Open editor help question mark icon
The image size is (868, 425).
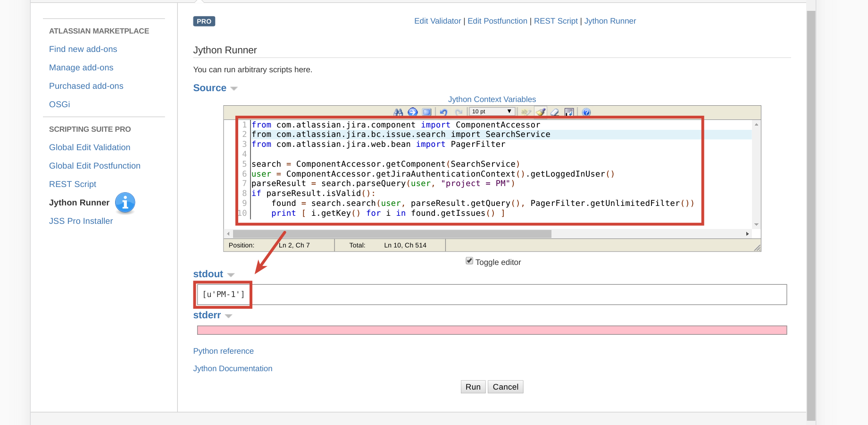point(586,112)
